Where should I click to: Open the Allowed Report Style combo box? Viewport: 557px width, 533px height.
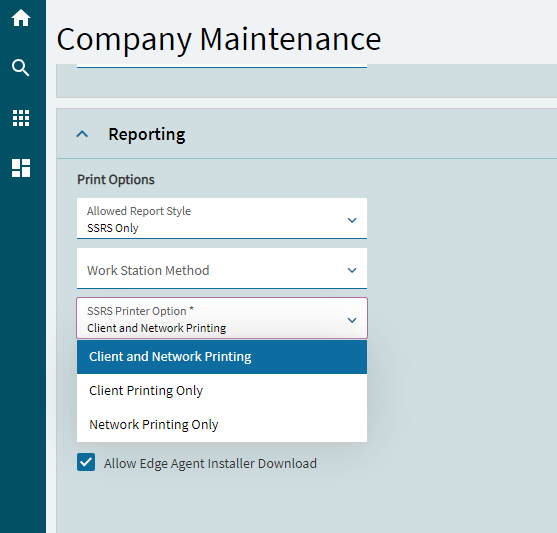point(222,218)
